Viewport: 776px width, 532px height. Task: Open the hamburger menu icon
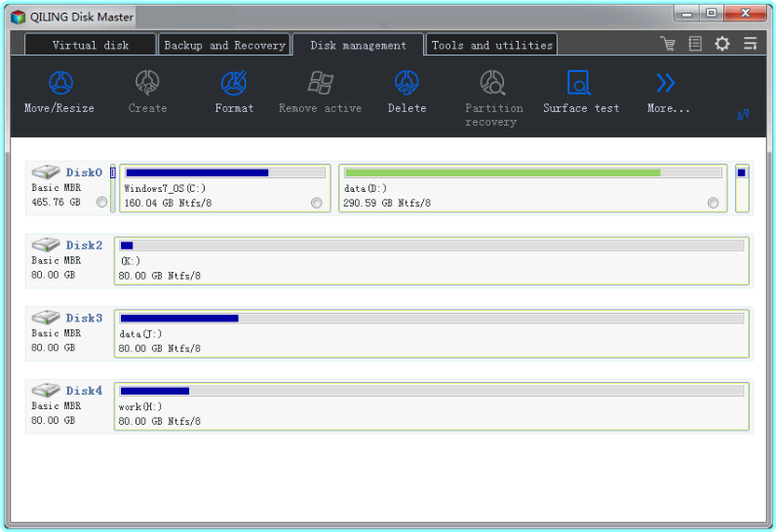coord(751,44)
